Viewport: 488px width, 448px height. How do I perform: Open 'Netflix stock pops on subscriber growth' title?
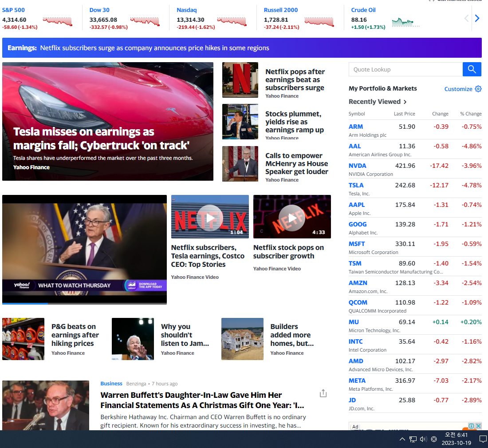point(288,252)
